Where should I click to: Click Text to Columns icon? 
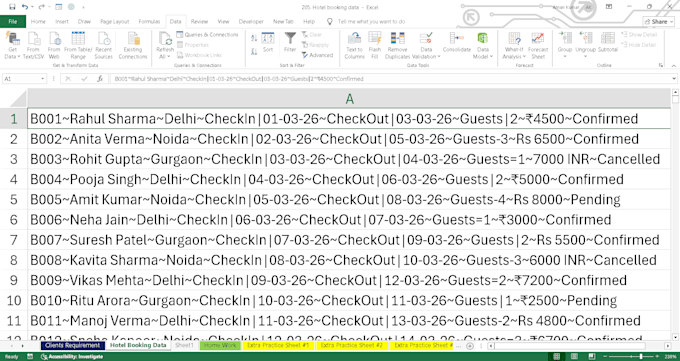click(x=354, y=46)
